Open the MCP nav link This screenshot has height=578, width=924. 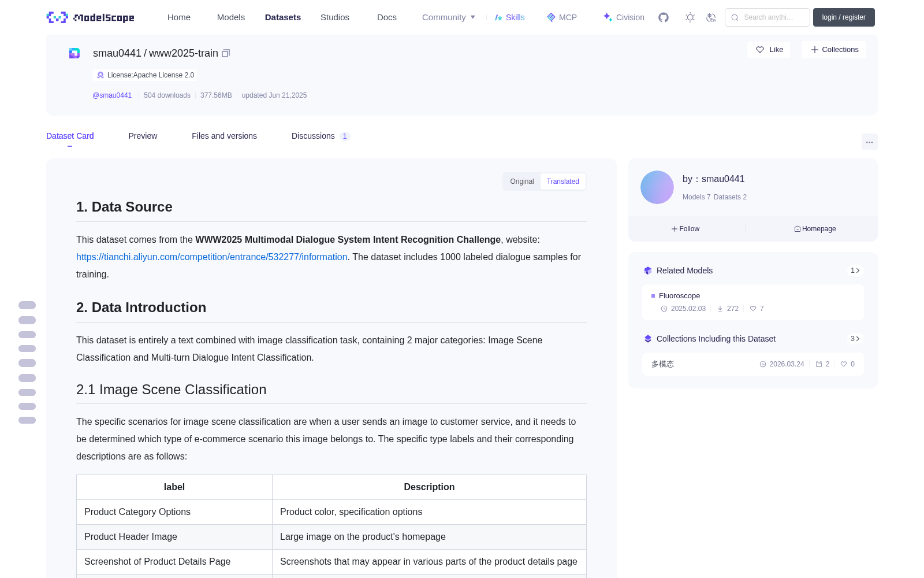562,17
